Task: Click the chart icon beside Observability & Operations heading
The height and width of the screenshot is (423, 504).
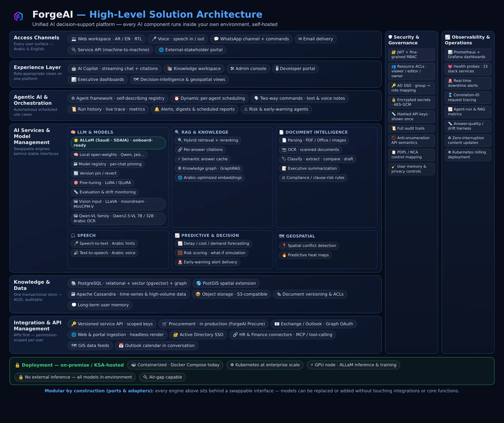Action: [x=448, y=37]
